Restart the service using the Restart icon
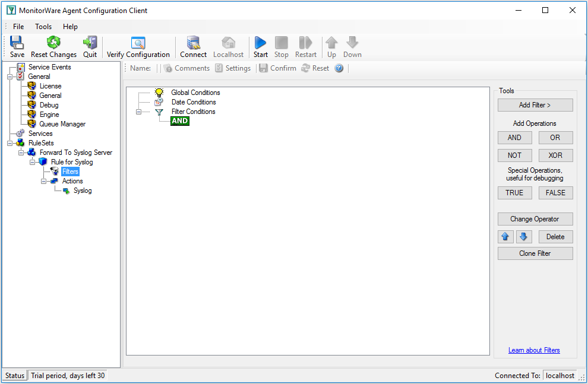This screenshot has width=588, height=384. pos(306,47)
